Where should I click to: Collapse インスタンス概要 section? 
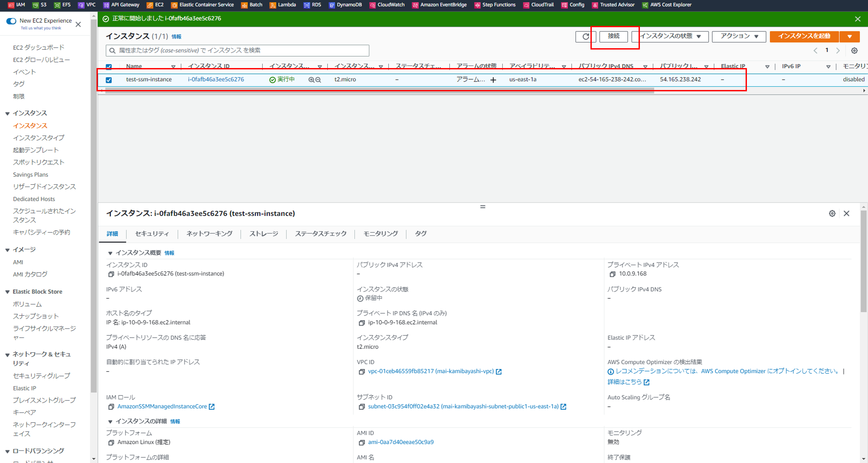(x=110, y=253)
